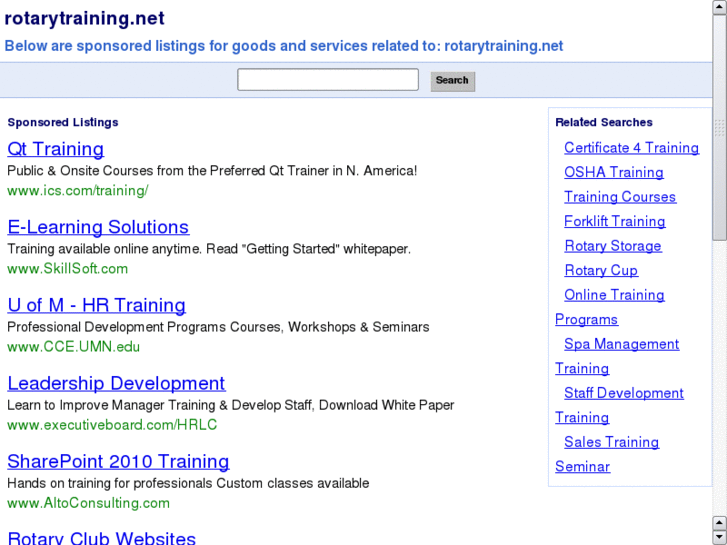The image size is (727, 545).
Task: Click the sponsored listings subtitle line
Action: tap(284, 46)
